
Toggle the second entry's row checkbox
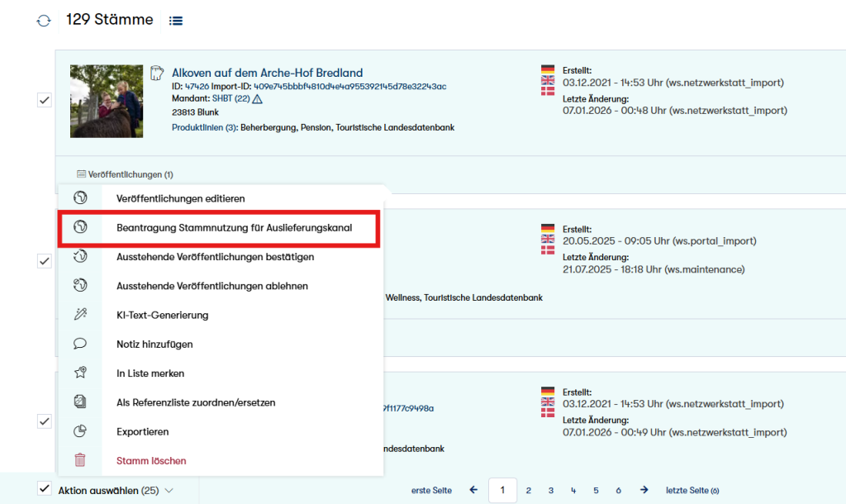(x=45, y=261)
